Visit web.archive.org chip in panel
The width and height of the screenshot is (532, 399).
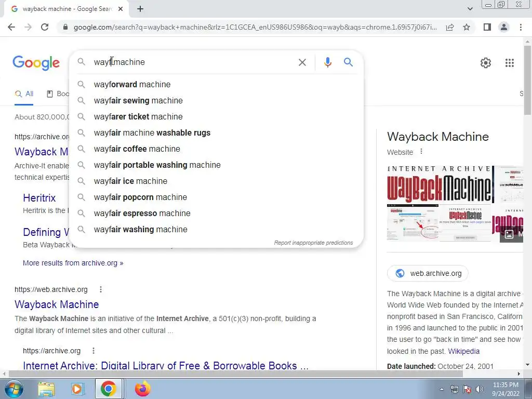428,273
